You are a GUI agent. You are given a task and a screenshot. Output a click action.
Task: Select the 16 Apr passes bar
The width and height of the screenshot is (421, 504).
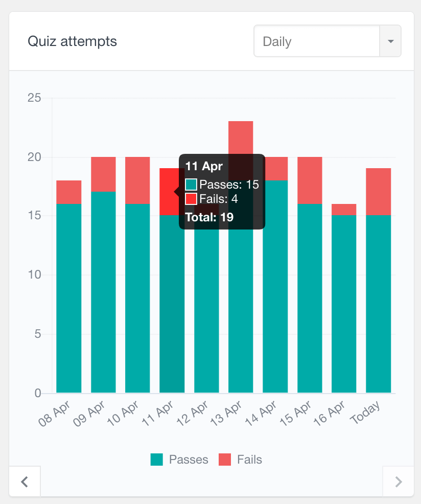pos(344,304)
